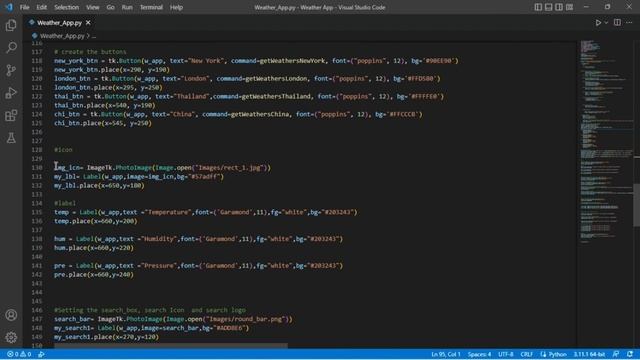
Task: Open the Go menu
Action: 110,7
